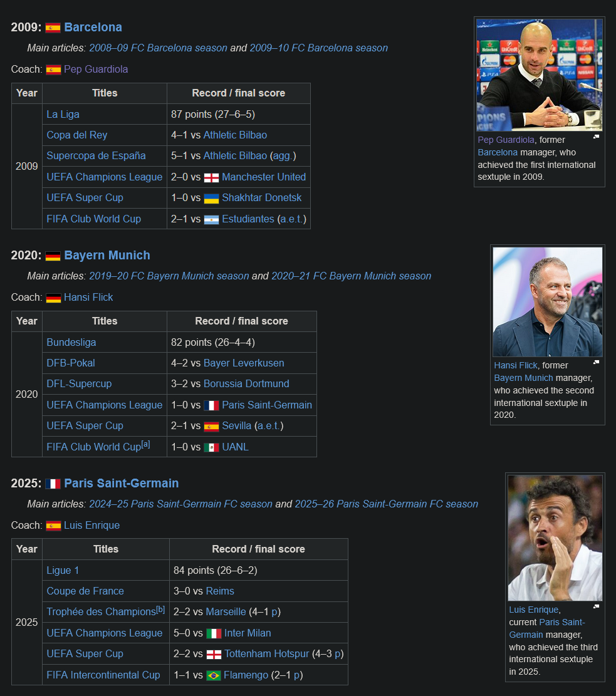This screenshot has width=616, height=696.
Task: Open the 2020–21 FC Bayern Munich season link
Action: [x=352, y=276]
